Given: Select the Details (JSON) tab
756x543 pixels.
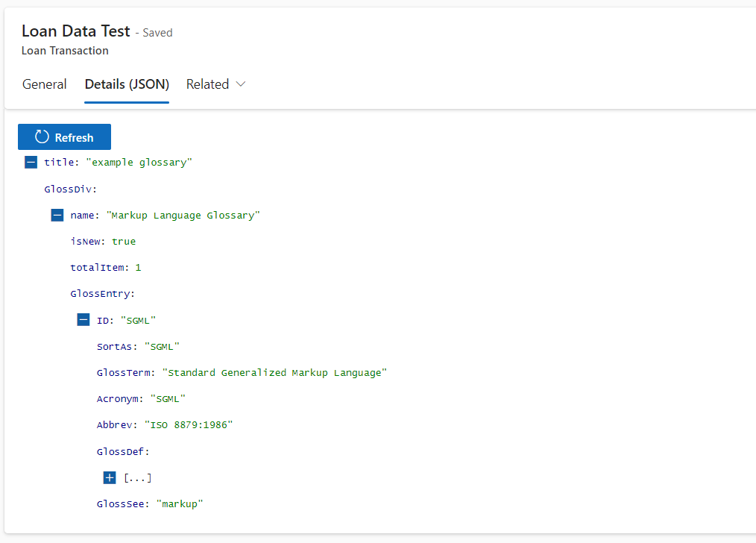Looking at the screenshot, I should click(127, 84).
